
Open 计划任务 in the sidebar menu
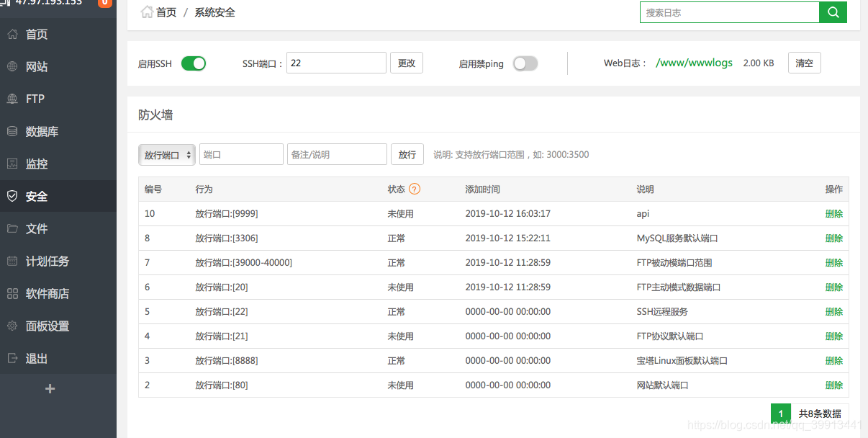[48, 261]
